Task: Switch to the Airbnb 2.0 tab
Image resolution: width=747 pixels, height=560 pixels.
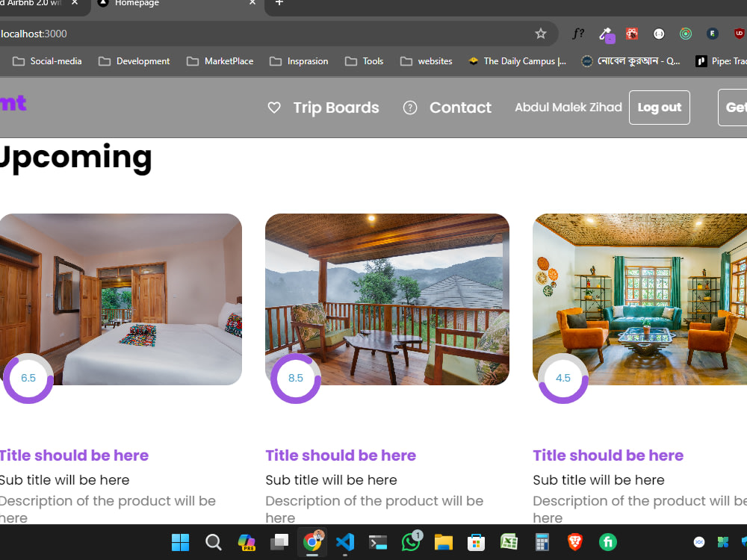Action: click(30, 4)
